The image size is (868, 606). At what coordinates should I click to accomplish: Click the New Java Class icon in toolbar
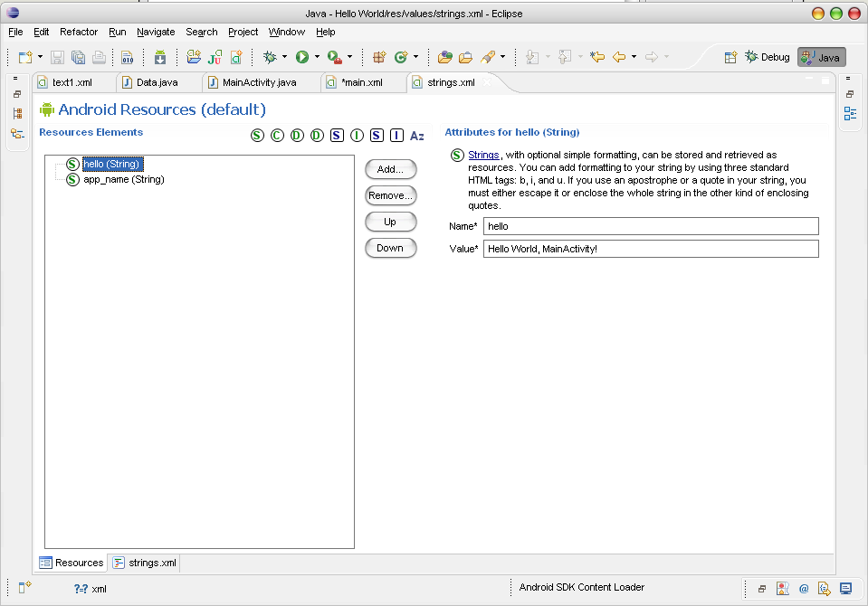pos(401,57)
